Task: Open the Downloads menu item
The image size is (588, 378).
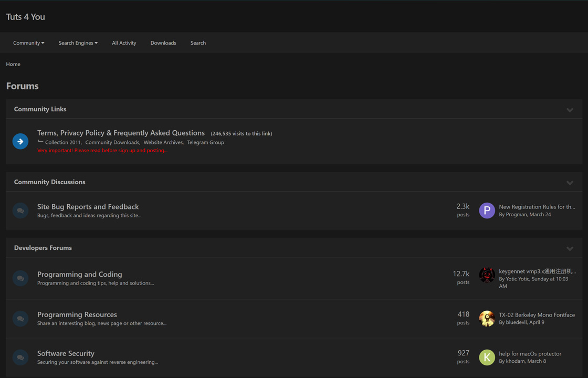Action: point(163,43)
